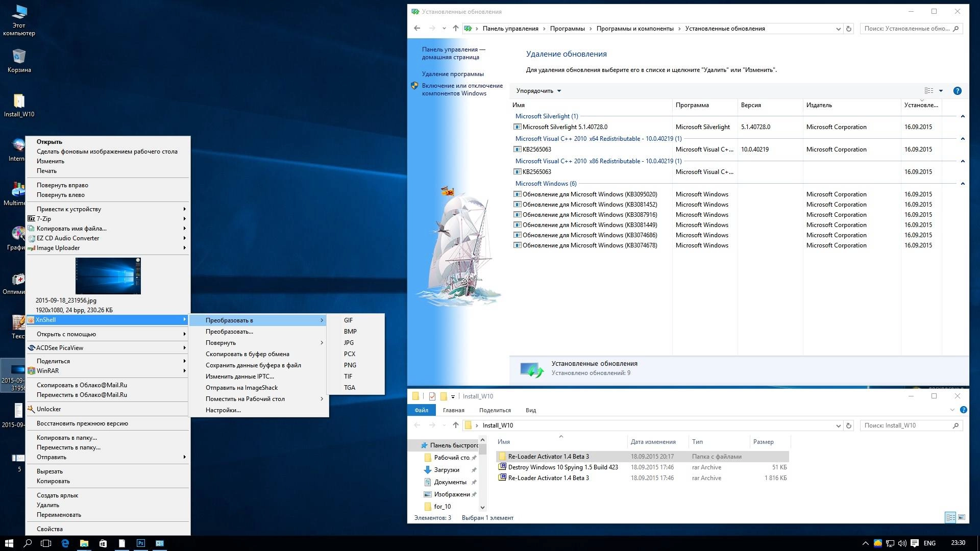This screenshot has height=551, width=980.
Task: Click the image preview thumbnail in context menu
Action: [108, 275]
